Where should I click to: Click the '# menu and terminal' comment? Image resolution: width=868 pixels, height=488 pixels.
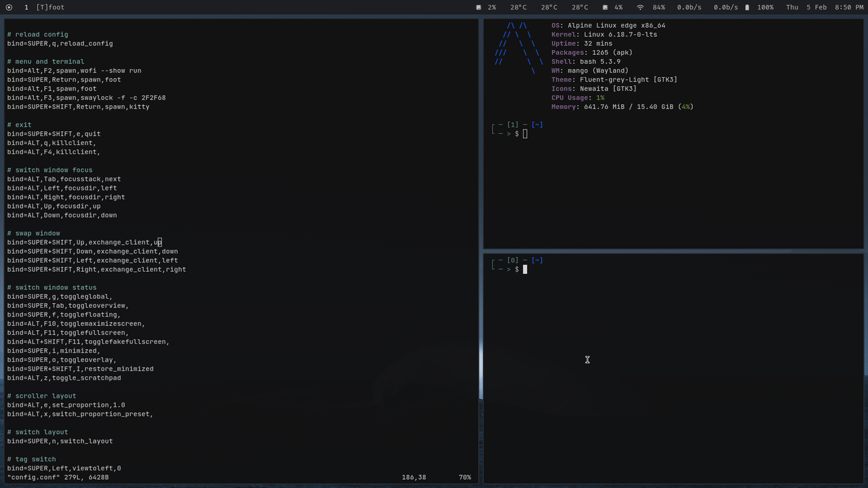46,62
